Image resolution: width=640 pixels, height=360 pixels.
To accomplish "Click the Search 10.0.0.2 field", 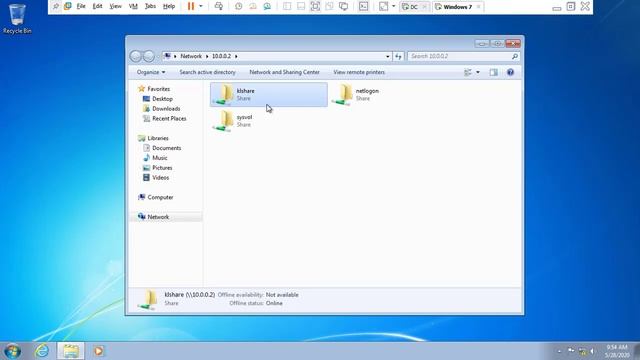I will pyautogui.click(x=464, y=56).
